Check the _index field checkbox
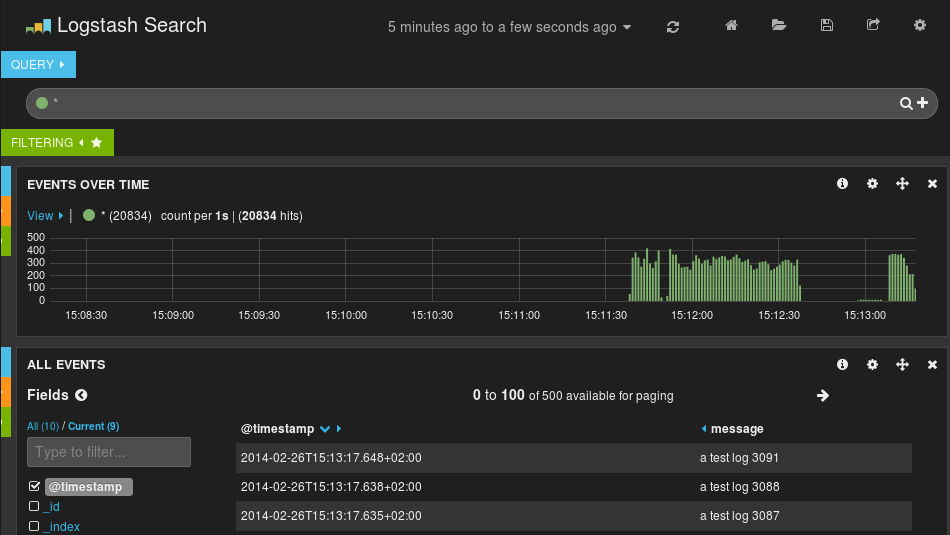950x535 pixels. coord(34,526)
